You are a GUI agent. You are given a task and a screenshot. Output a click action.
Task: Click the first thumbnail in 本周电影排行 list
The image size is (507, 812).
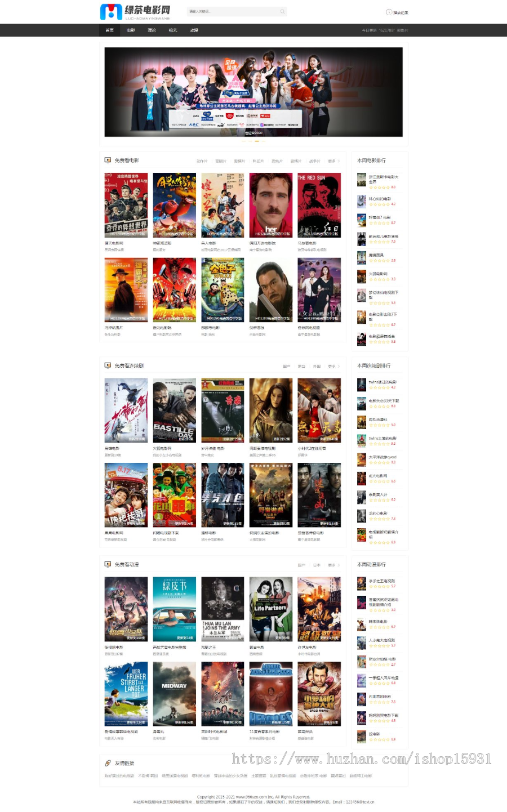click(x=362, y=180)
